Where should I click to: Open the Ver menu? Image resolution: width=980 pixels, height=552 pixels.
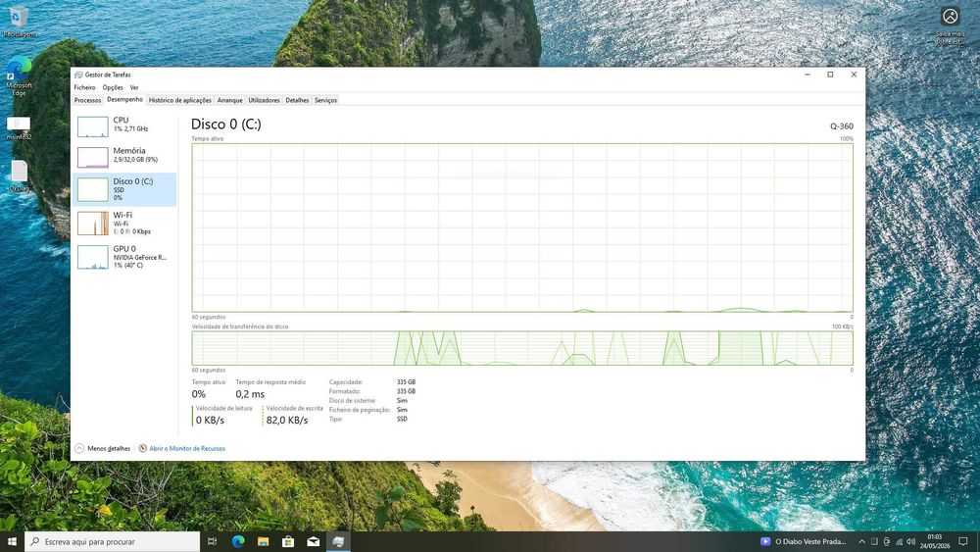133,87
